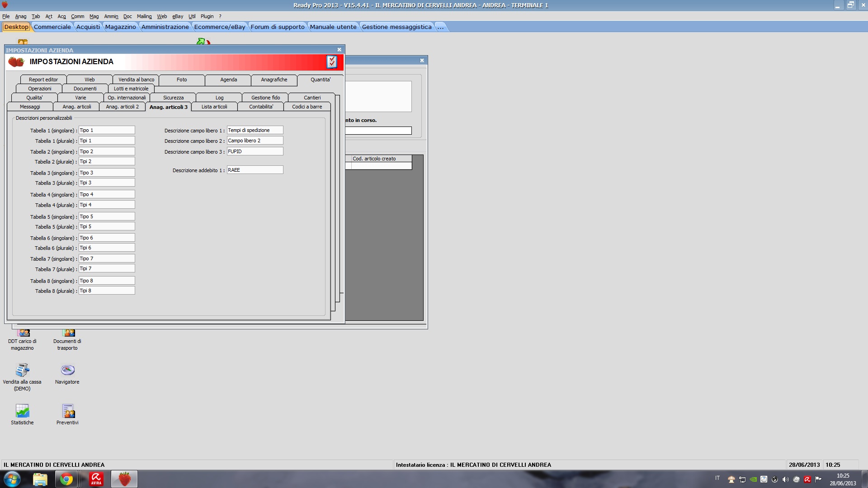Click the Ready Pro strawberry taskbar icon
868x488 pixels.
[124, 479]
